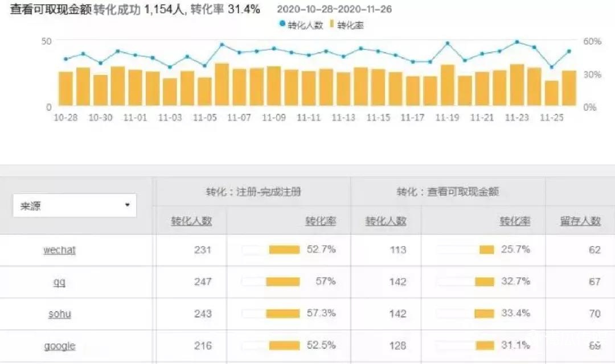Select the yellow bar for 11-23
This screenshot has height=364, width=615.
[517, 85]
